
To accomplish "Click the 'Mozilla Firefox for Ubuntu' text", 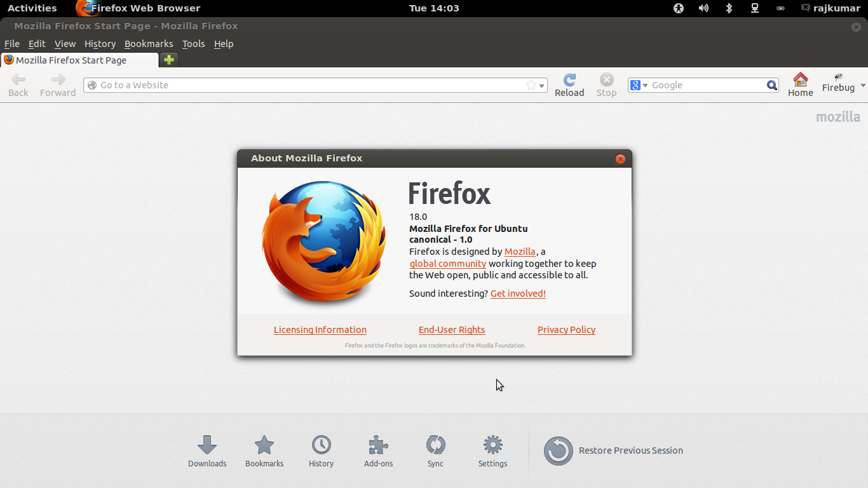I will pyautogui.click(x=468, y=228).
